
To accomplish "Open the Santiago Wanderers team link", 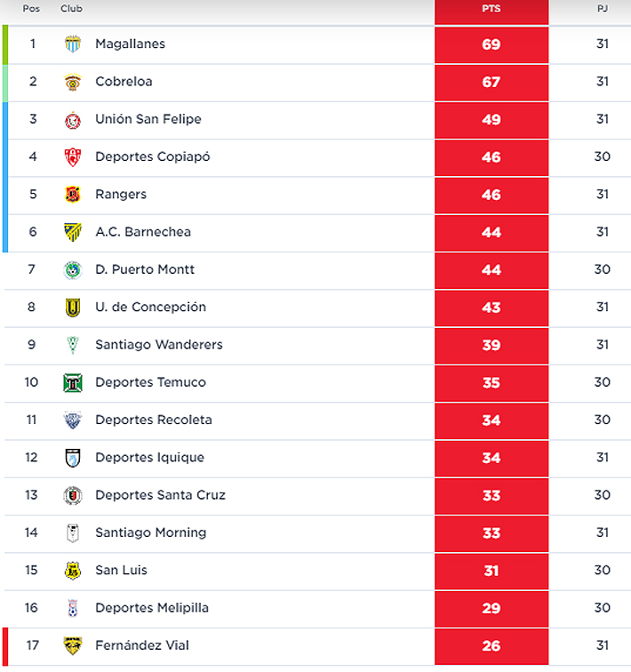I will pyautogui.click(x=159, y=345).
